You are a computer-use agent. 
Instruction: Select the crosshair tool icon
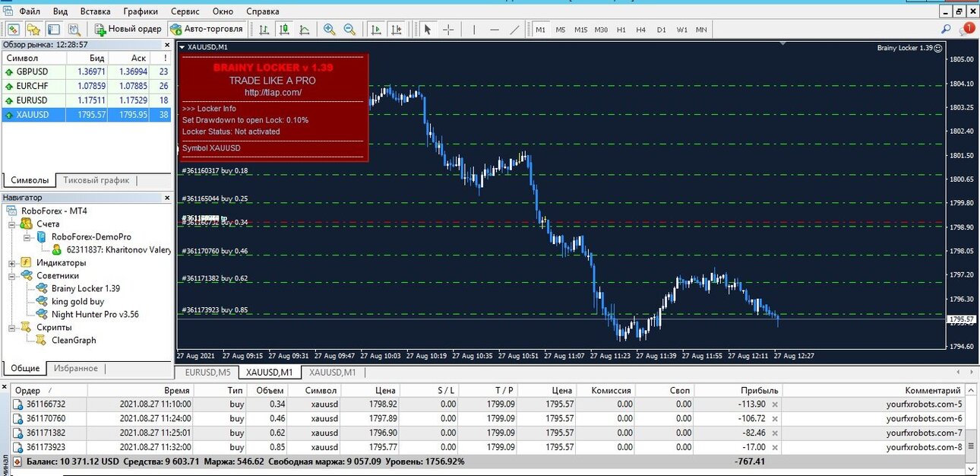(x=448, y=29)
